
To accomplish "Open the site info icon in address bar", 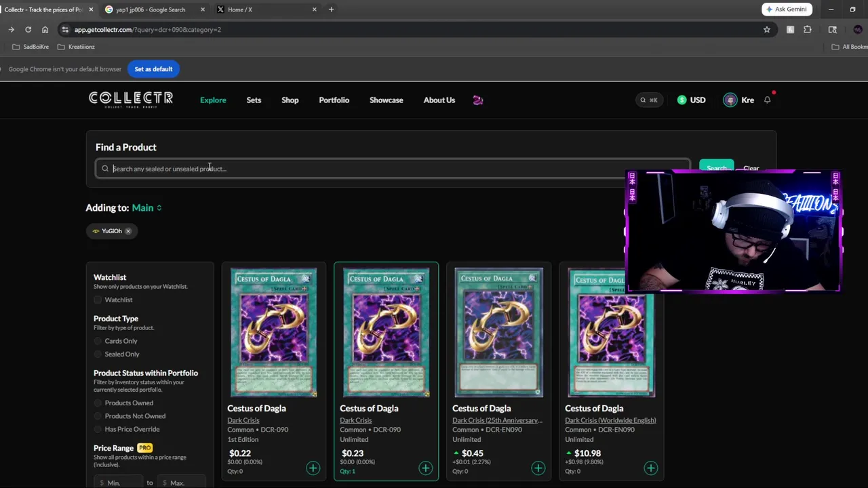I will tap(65, 30).
